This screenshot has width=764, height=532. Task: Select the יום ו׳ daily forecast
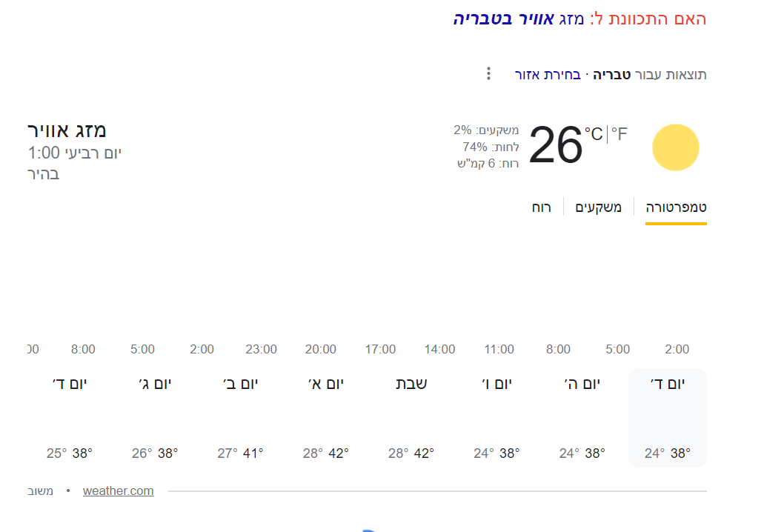496,417
